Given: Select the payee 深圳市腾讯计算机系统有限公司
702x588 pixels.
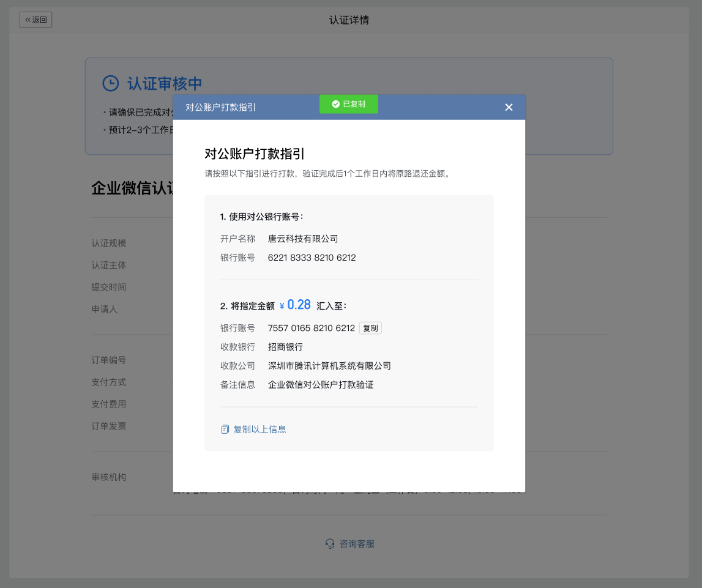Looking at the screenshot, I should (329, 366).
